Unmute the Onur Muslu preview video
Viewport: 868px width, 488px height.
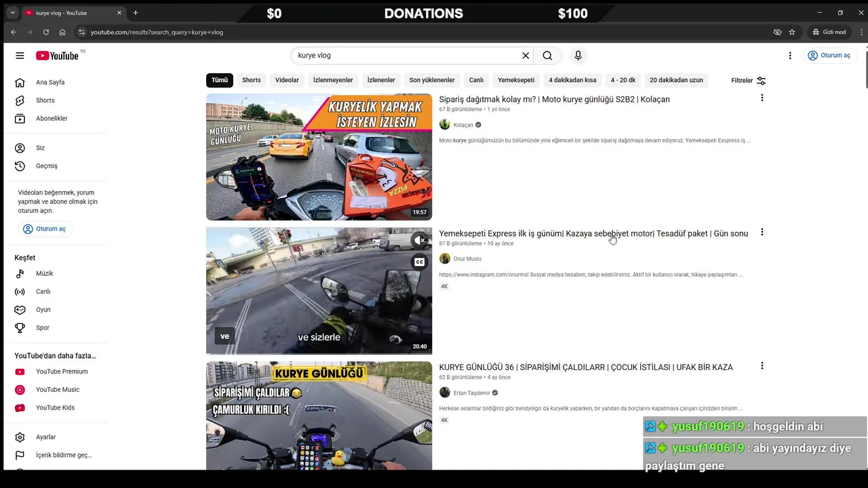(x=420, y=240)
